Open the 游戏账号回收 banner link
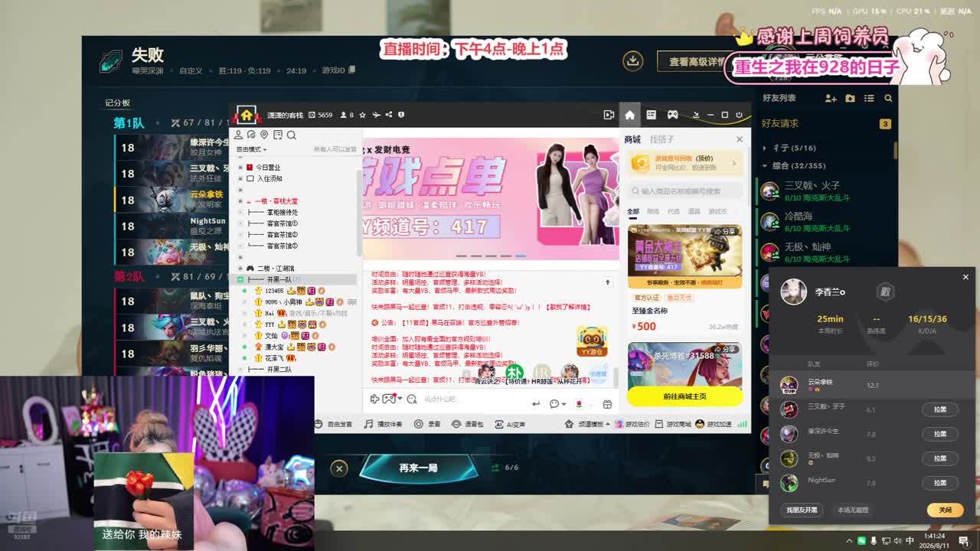The image size is (980, 551). coord(684,163)
